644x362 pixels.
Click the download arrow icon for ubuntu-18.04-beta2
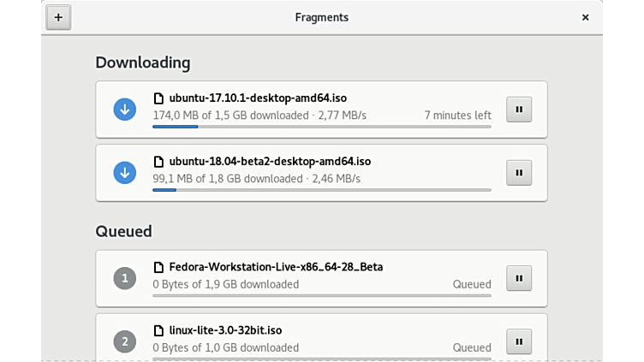point(125,173)
